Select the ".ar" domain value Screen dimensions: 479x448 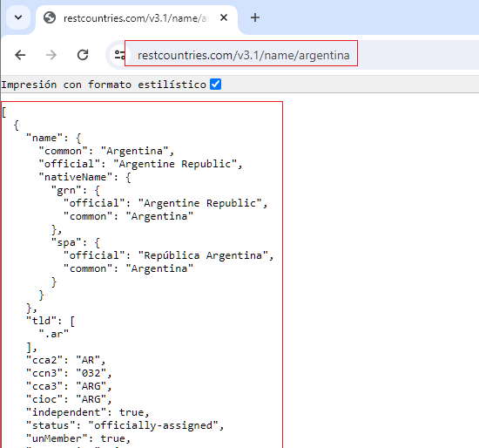(54, 334)
